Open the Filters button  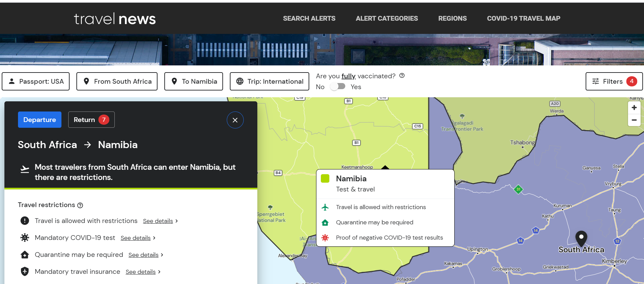614,81
